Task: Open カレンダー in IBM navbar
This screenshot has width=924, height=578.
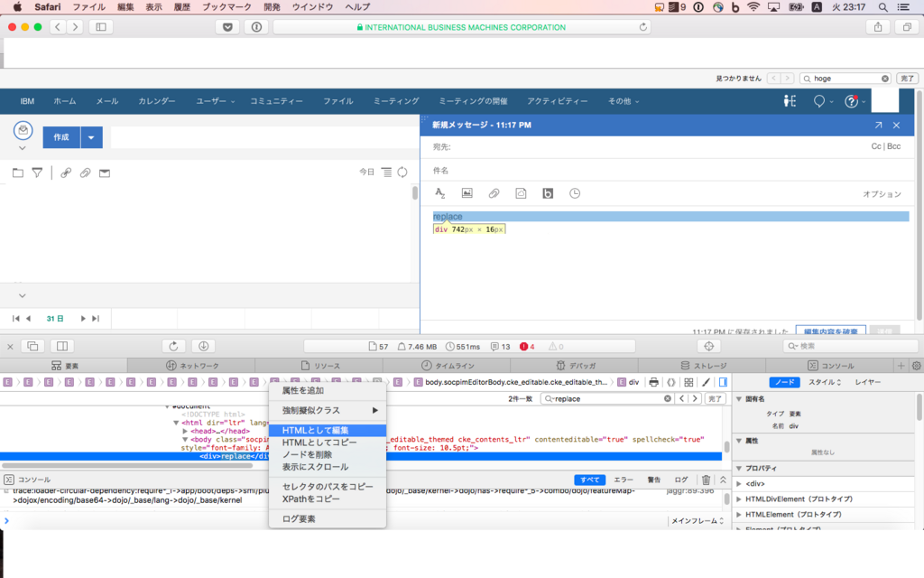Action: pyautogui.click(x=157, y=101)
